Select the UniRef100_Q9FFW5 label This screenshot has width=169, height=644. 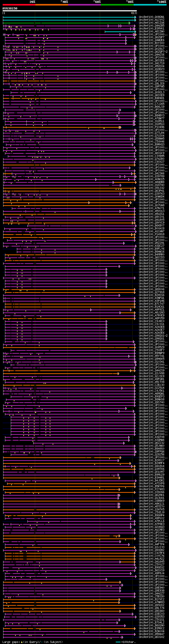[152, 87]
